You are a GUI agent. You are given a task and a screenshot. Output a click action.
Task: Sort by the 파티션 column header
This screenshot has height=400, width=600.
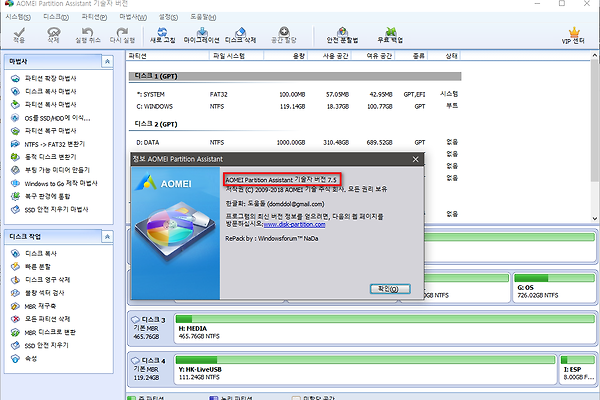pos(168,56)
